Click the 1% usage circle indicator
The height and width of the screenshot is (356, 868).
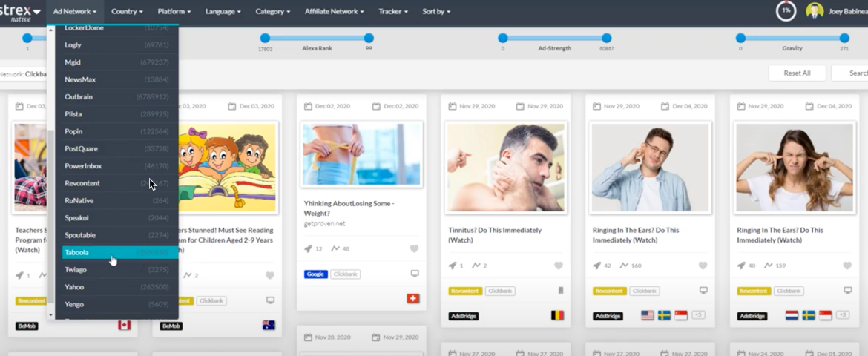(786, 11)
